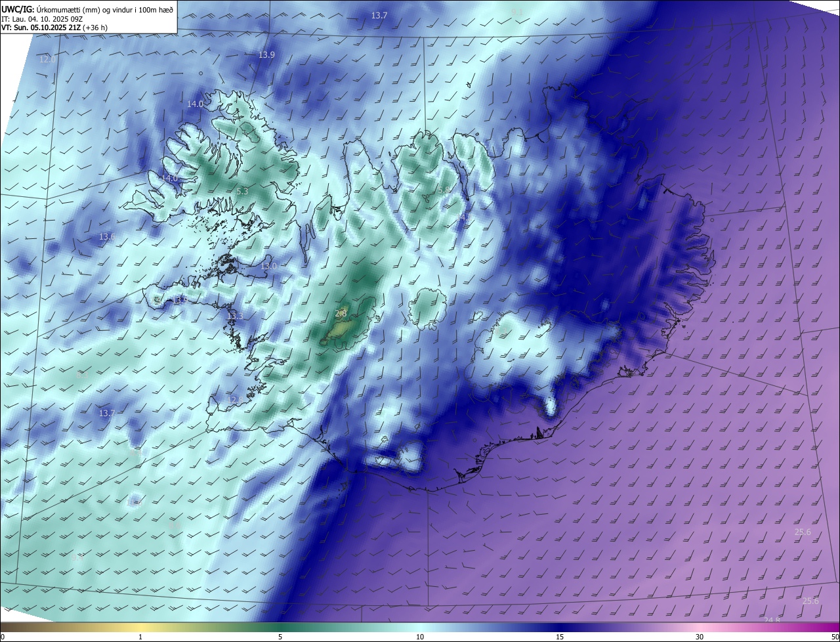
Task: Click the 30 tick on the colour scale
Action: (700, 637)
